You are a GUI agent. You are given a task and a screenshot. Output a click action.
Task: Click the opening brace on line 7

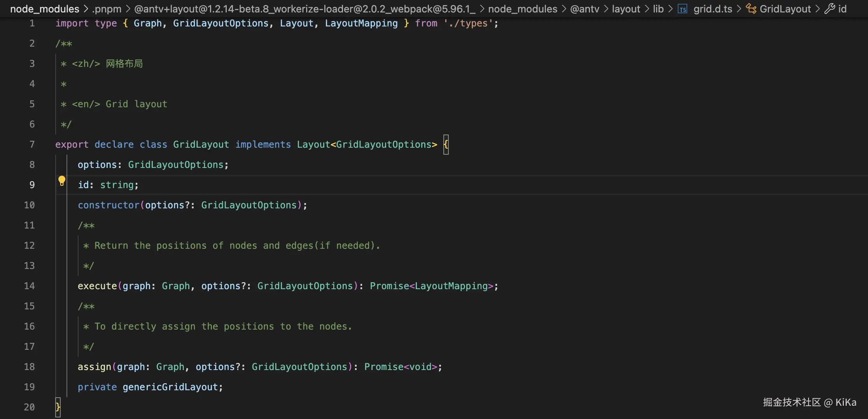coord(446,145)
